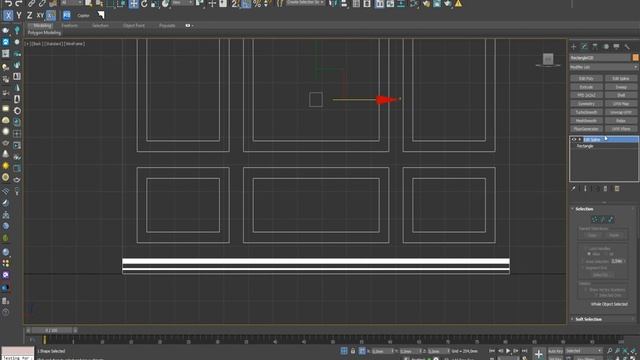The image size is (640, 360).
Task: Toggle the Auto Key button
Action: click(x=555, y=351)
